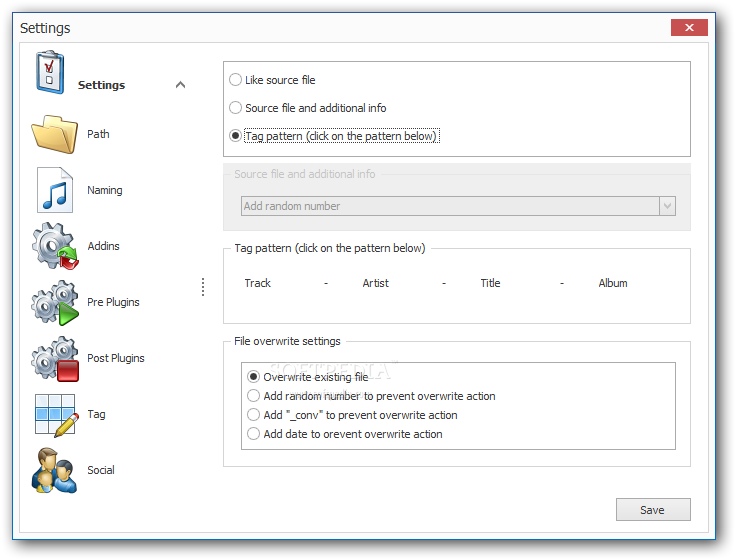736x560 pixels.
Task: Open the Social people icon
Action: coord(54,470)
